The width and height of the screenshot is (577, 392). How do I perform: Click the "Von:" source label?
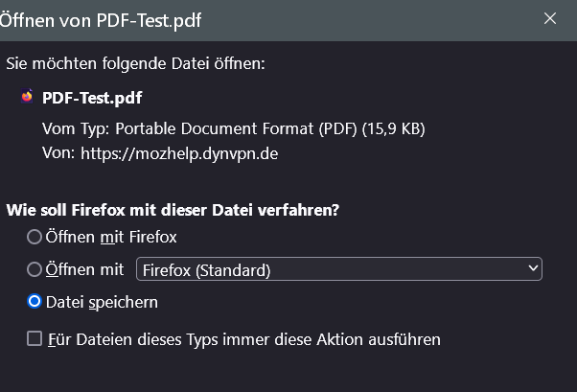[x=58, y=152]
